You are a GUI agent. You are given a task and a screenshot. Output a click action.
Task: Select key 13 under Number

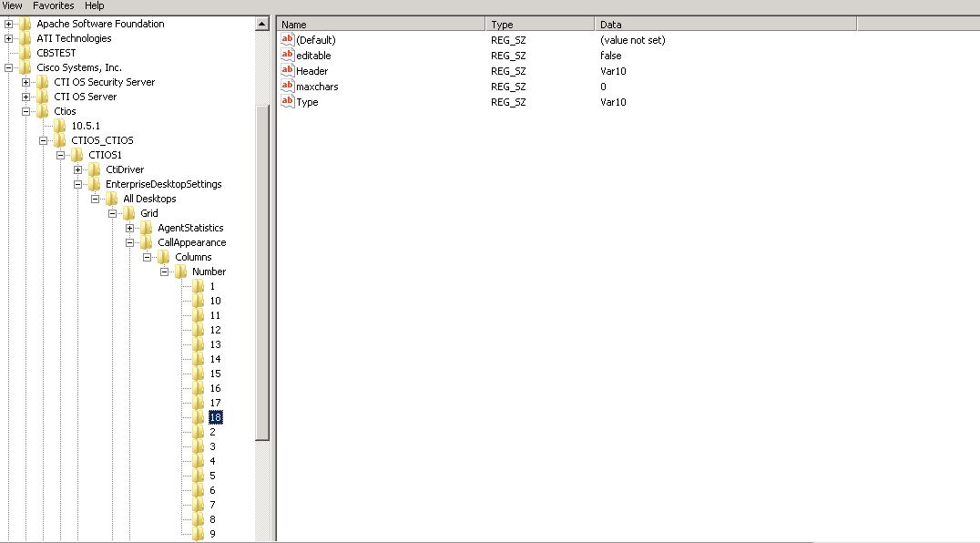pos(215,344)
